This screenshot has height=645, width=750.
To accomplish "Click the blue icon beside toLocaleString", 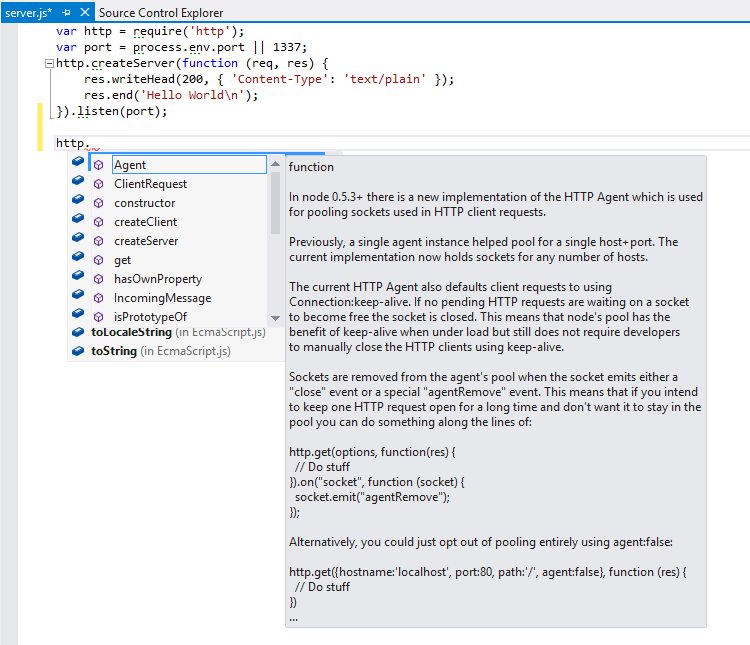I will pyautogui.click(x=78, y=332).
